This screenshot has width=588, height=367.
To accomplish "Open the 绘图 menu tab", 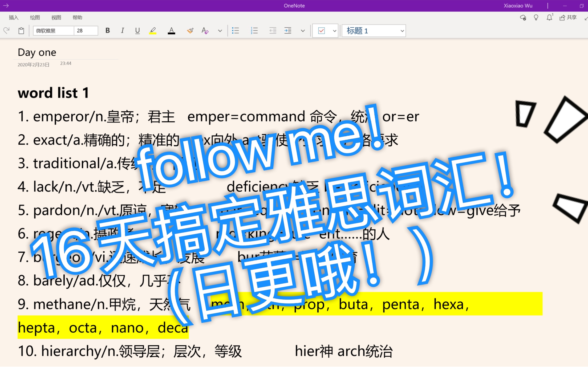I will coord(35,18).
